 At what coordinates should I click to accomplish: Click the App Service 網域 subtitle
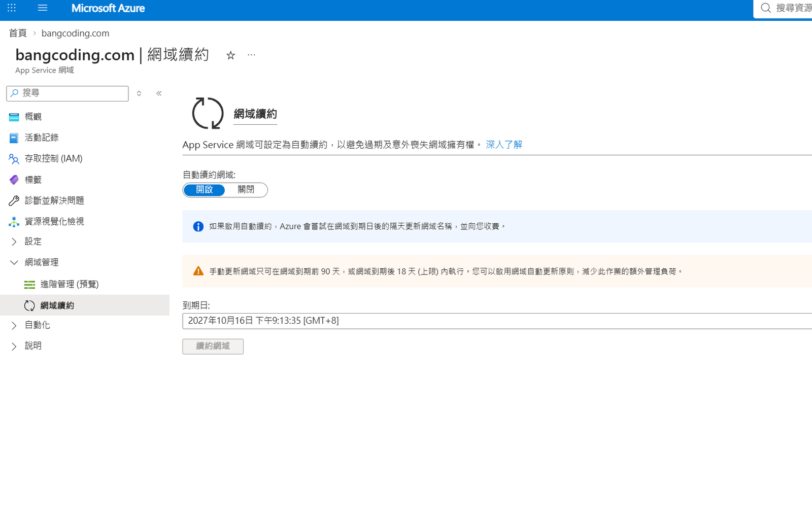click(x=45, y=70)
